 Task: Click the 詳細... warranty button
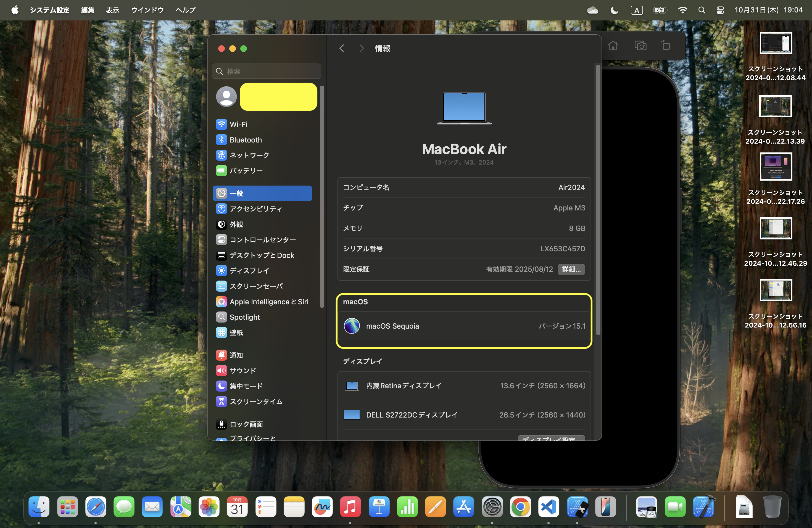[x=571, y=269]
